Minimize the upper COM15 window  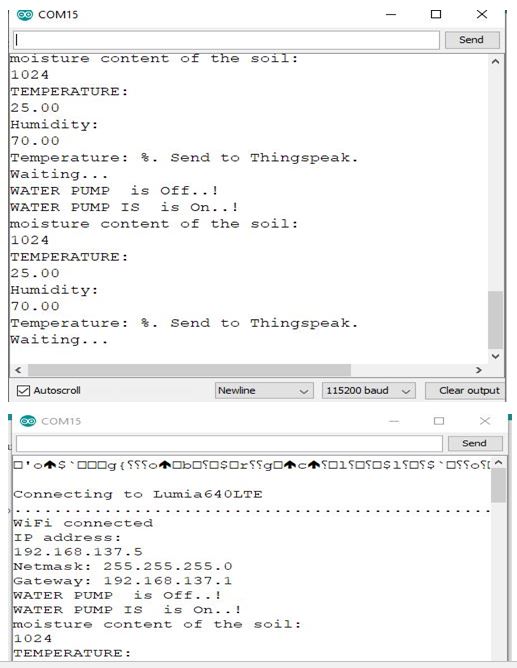[391, 14]
